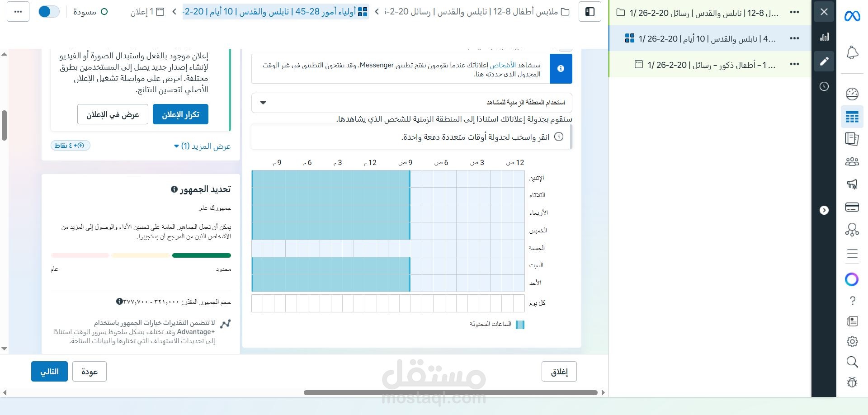Open the Events Manager icon
This screenshot has width=868, height=415.
(852, 230)
